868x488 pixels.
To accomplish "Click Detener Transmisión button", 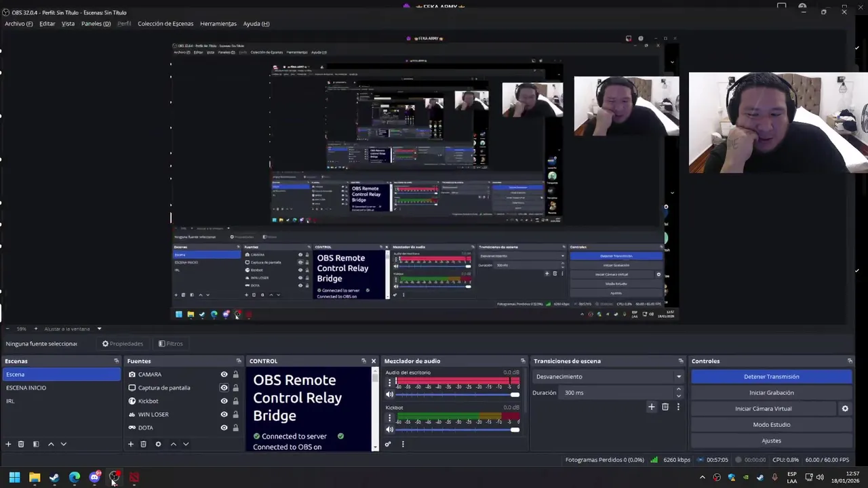I will pos(772,377).
